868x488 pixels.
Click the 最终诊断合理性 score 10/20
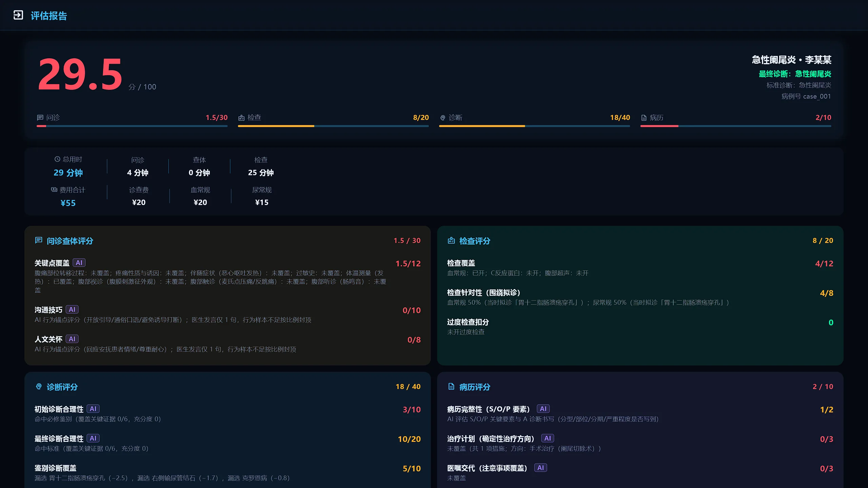click(409, 439)
